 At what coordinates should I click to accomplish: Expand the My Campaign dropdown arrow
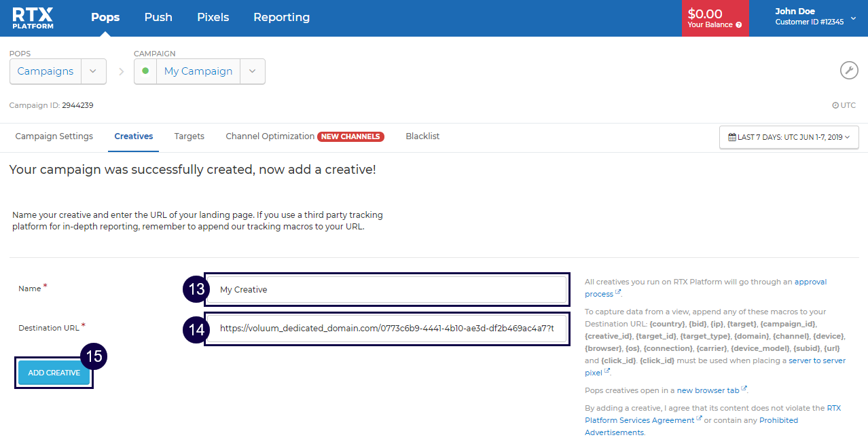tap(252, 71)
